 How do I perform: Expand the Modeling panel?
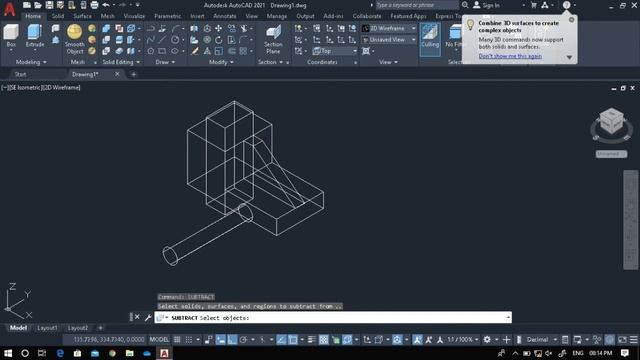31,62
